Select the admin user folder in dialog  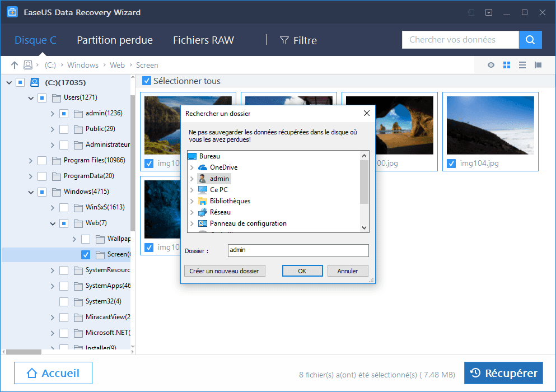point(214,179)
